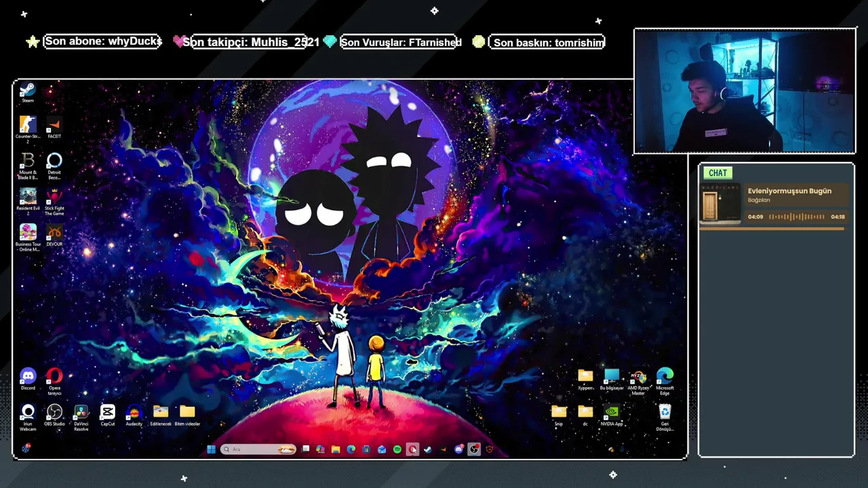Click the song progress bar under widget

tap(773, 228)
